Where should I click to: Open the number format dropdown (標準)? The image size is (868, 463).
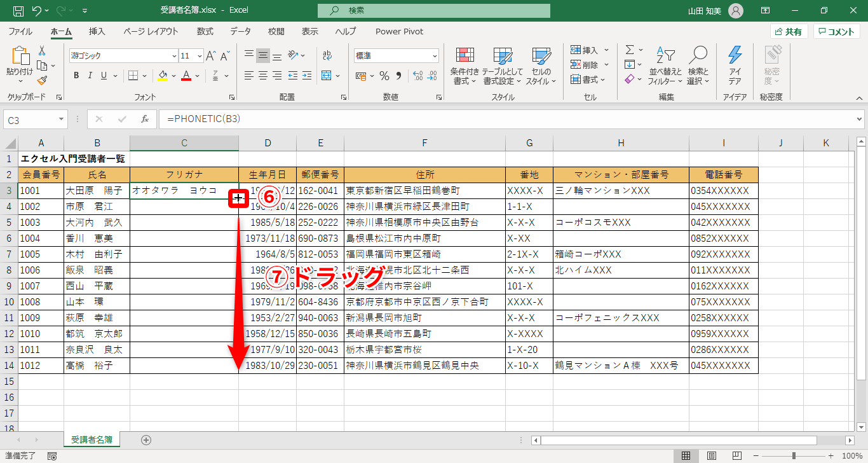coord(435,56)
